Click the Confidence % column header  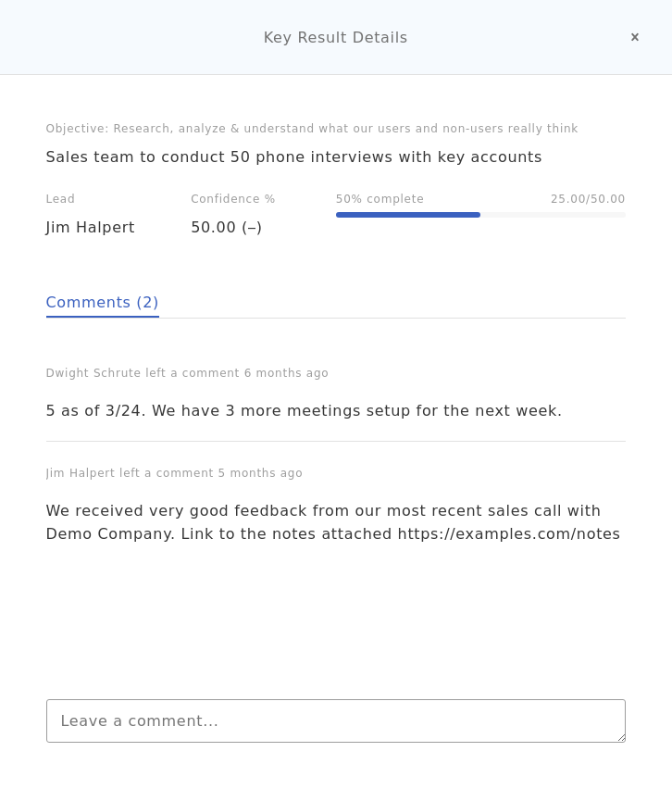[x=232, y=199]
